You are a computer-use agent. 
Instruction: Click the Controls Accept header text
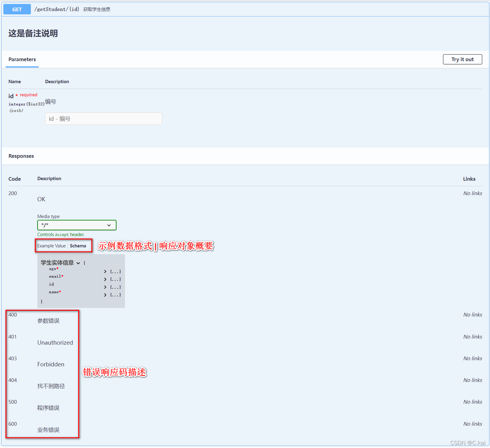click(61, 235)
